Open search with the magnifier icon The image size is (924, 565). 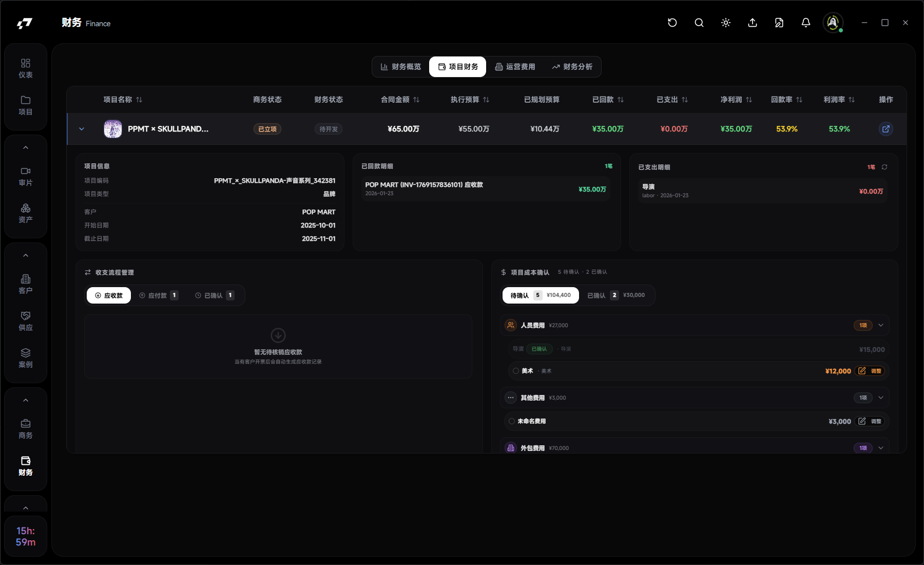pyautogui.click(x=699, y=23)
